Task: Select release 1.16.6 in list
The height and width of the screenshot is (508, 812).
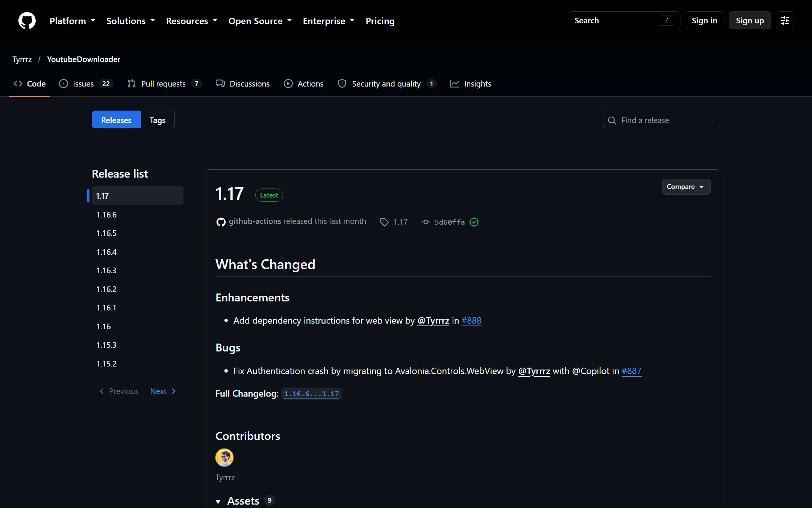Action: point(138,215)
